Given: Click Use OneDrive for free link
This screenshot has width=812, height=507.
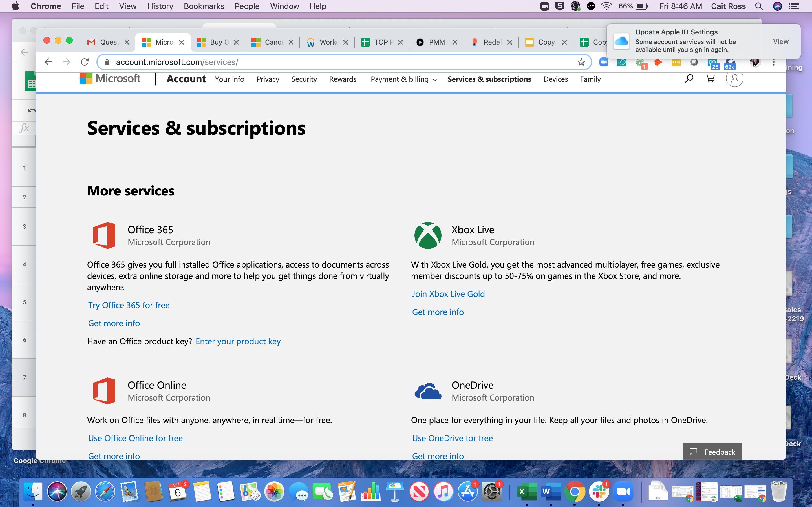Looking at the screenshot, I should tap(452, 437).
